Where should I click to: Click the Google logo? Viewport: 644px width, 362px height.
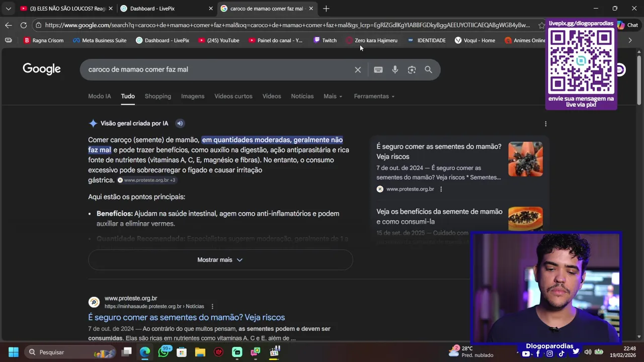(42, 69)
